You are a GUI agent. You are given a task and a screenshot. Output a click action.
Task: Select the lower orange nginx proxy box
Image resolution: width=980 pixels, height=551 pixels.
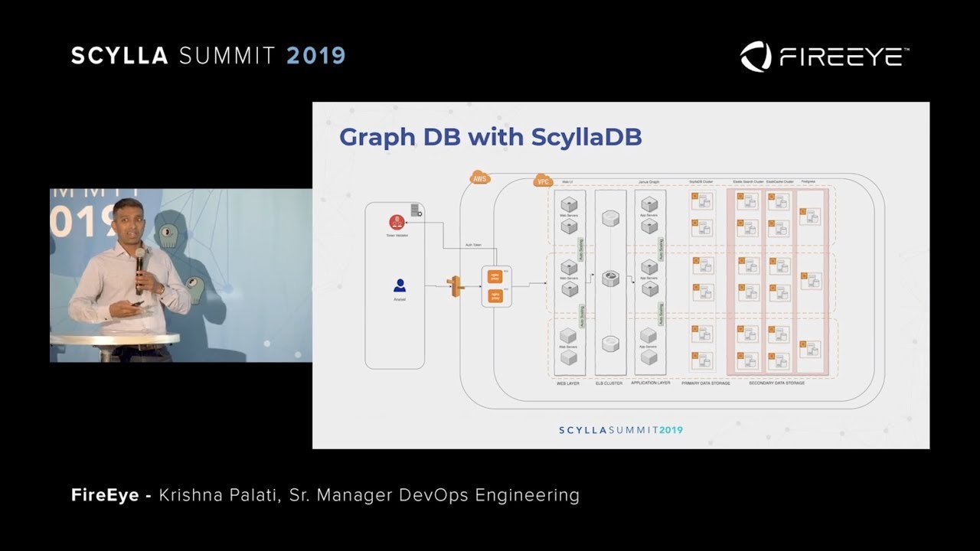coord(495,295)
